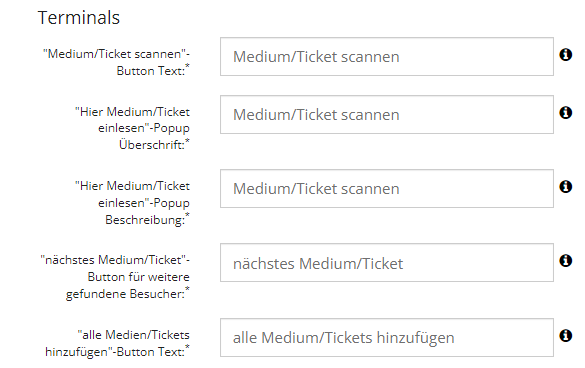Open info icon for Popup Überschrift field
Image resolution: width=585 pixels, height=368 pixels.
click(566, 112)
